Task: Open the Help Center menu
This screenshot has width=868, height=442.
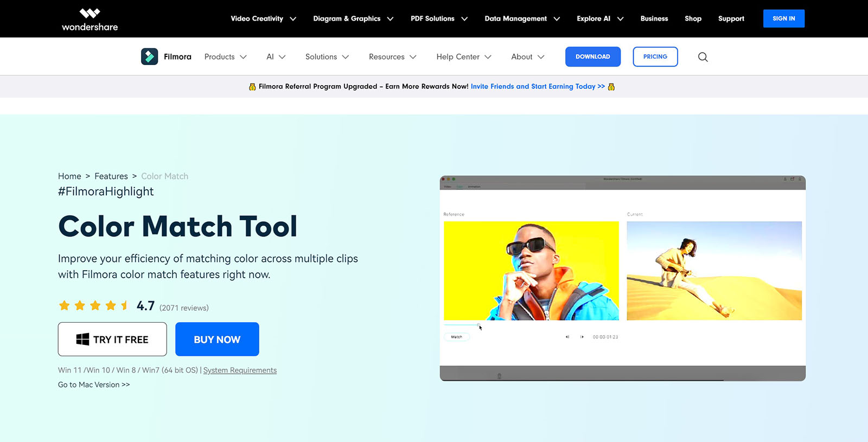Action: (x=464, y=57)
